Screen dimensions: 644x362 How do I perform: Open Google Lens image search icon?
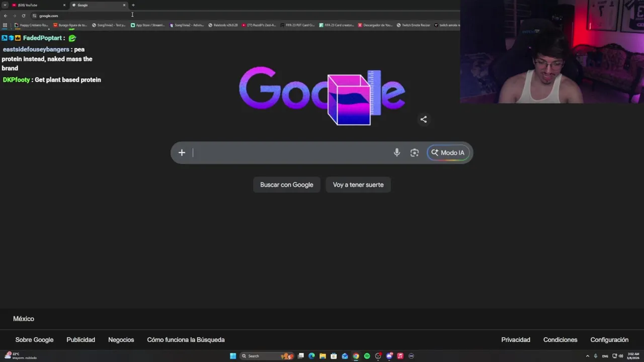tap(415, 153)
